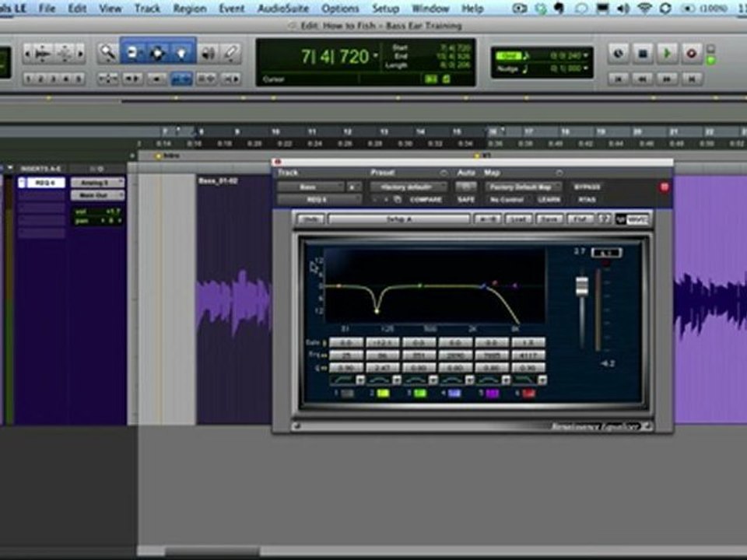The image size is (747, 560).
Task: Open the Grid value dropdown
Action: point(585,56)
